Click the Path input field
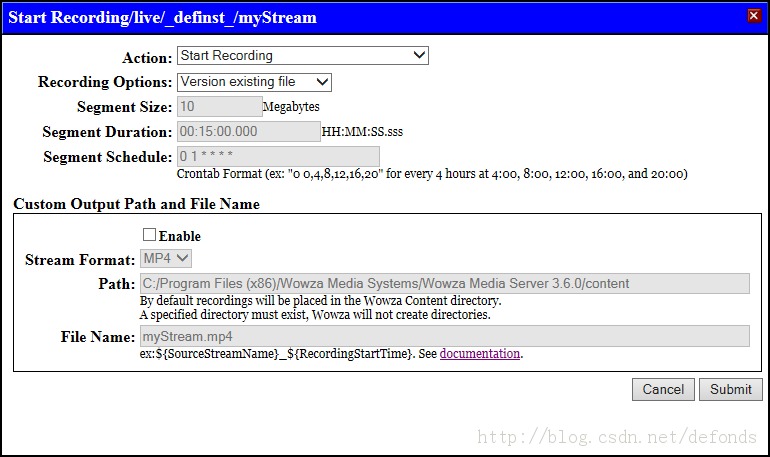The height and width of the screenshot is (457, 770). point(445,284)
